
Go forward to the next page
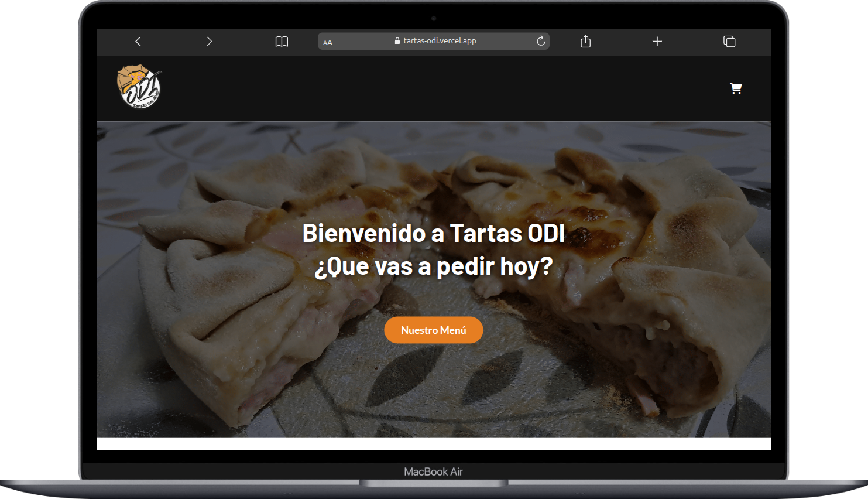(x=209, y=41)
